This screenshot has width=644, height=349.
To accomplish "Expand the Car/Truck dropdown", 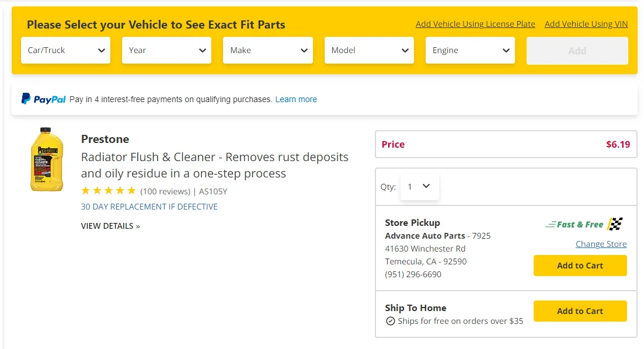I will click(66, 50).
